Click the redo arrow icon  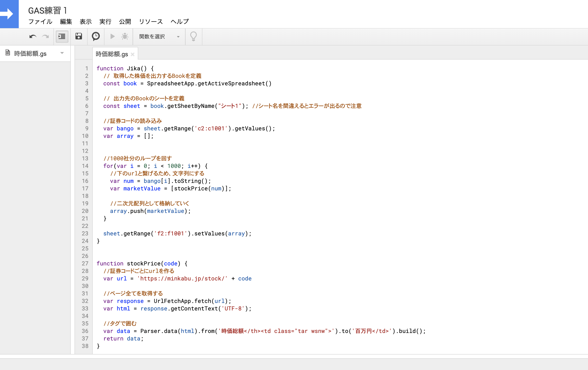pyautogui.click(x=45, y=37)
